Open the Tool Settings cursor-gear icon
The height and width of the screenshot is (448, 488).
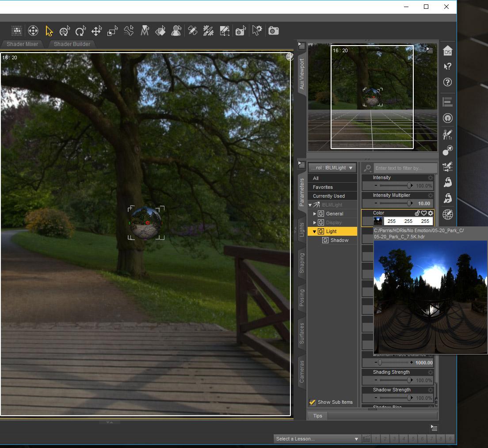point(257,31)
